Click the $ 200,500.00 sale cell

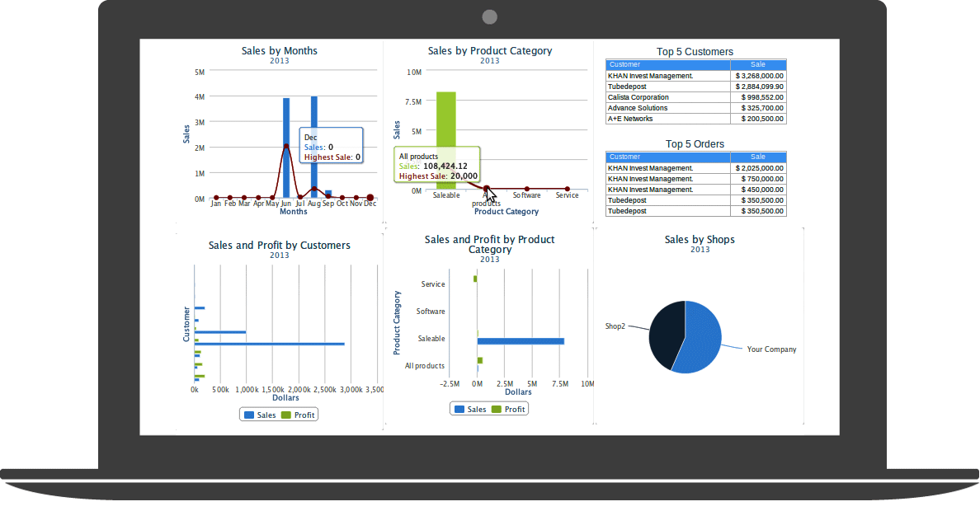point(758,119)
